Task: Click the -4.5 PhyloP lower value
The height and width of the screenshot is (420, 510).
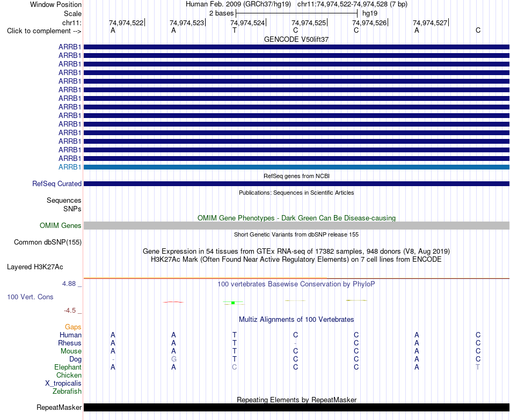Action: (x=70, y=311)
